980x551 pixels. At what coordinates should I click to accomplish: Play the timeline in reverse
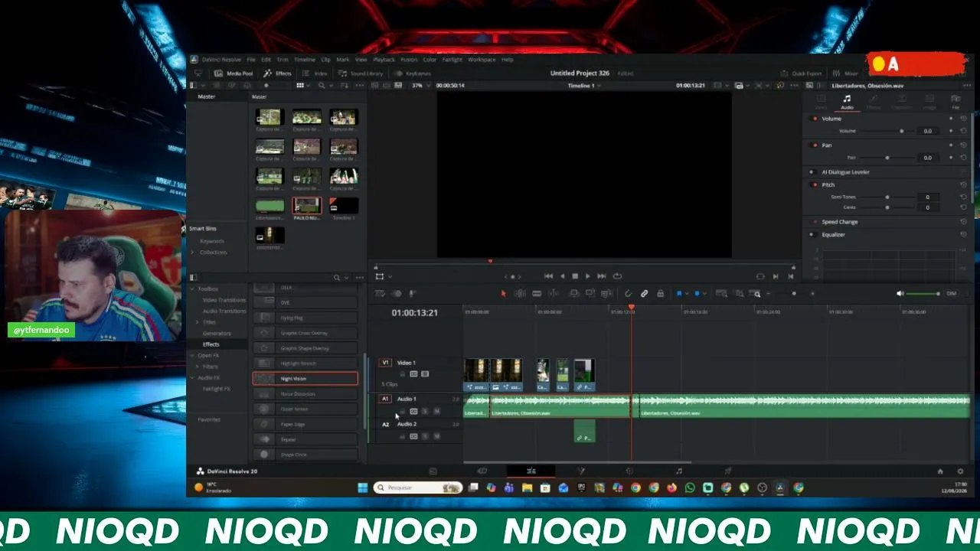point(563,276)
